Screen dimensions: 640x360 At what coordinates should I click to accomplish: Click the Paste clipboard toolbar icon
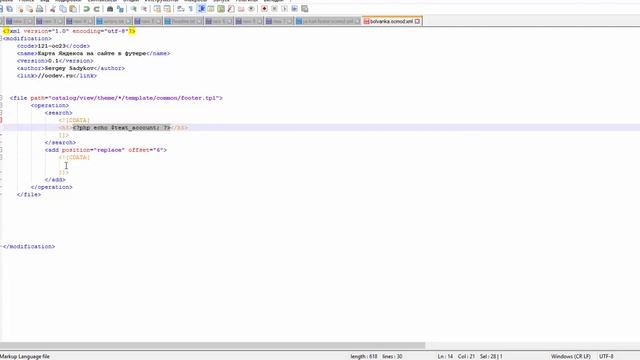(73, 9)
